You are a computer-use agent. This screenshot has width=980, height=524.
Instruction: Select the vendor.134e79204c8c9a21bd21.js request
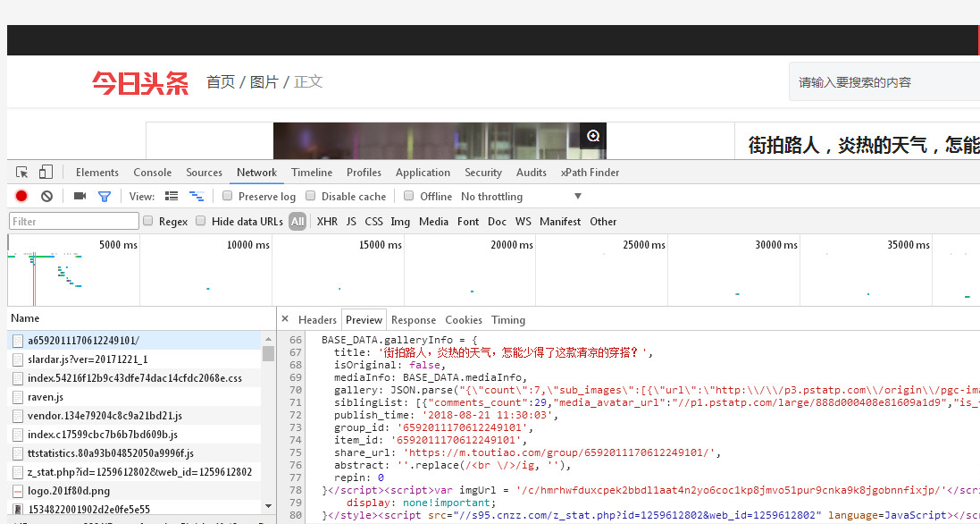tap(134, 416)
